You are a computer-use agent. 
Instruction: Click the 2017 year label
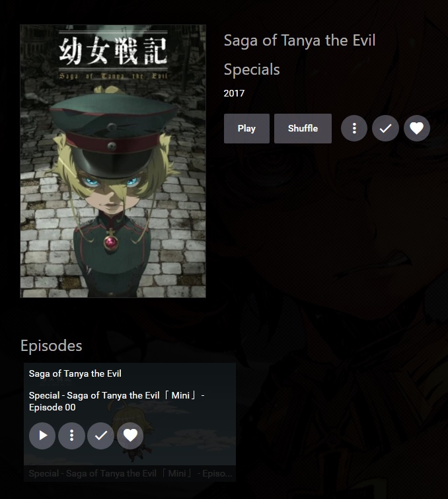[234, 93]
